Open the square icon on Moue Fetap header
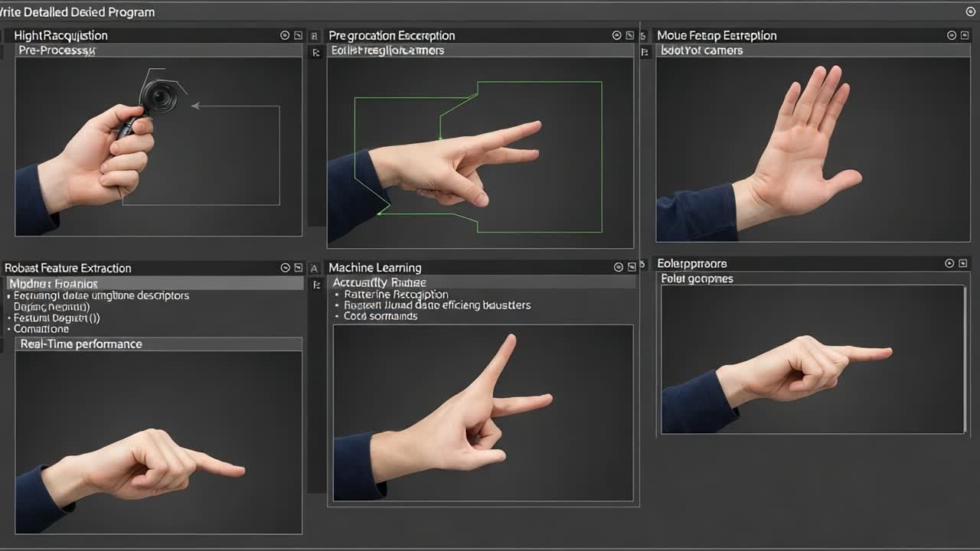Screen dimensions: 980x551 point(964,34)
